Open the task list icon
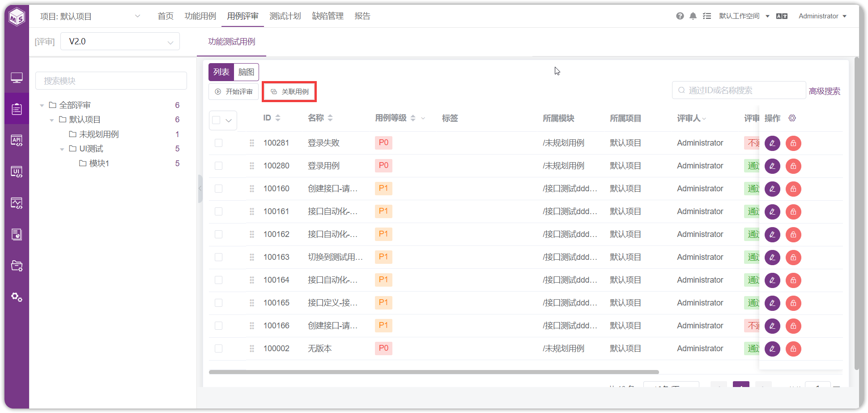Image resolution: width=868 pixels, height=413 pixels. [x=707, y=16]
